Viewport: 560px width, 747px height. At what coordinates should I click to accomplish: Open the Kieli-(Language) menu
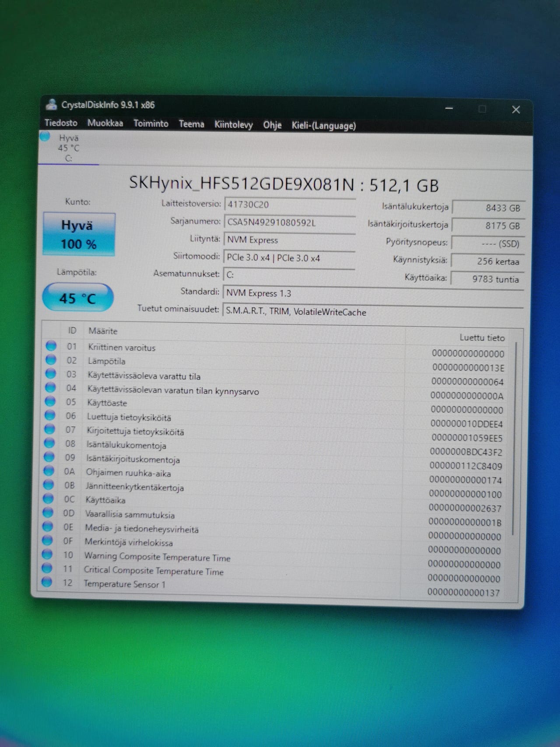coord(324,126)
